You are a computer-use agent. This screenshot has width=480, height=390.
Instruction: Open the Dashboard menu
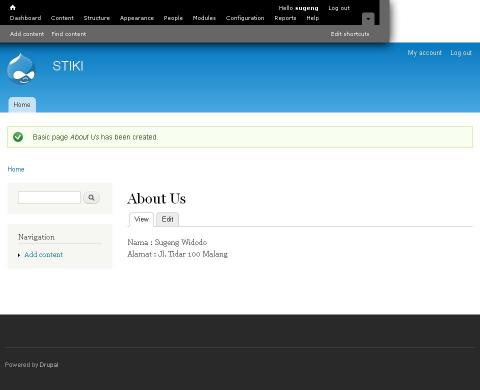[25, 18]
